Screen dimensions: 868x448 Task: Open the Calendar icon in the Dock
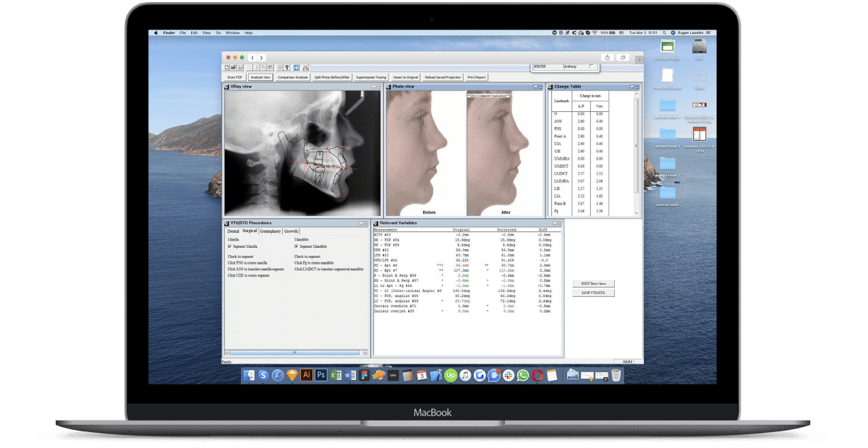pyautogui.click(x=422, y=375)
